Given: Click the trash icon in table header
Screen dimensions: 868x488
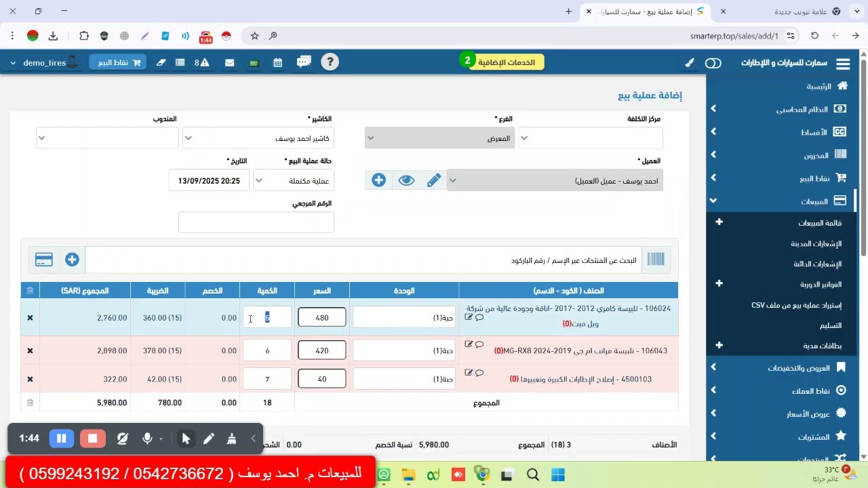Looking at the screenshot, I should pos(30,291).
